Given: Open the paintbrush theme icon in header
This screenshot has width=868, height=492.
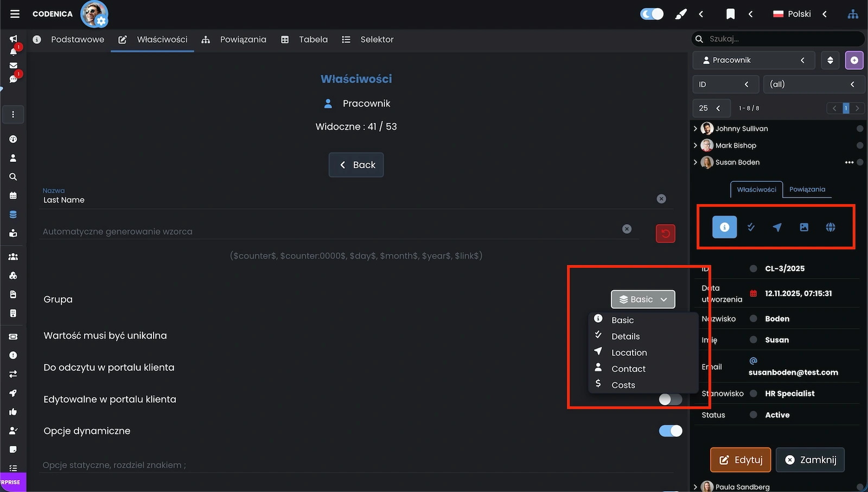Looking at the screenshot, I should 680,14.
